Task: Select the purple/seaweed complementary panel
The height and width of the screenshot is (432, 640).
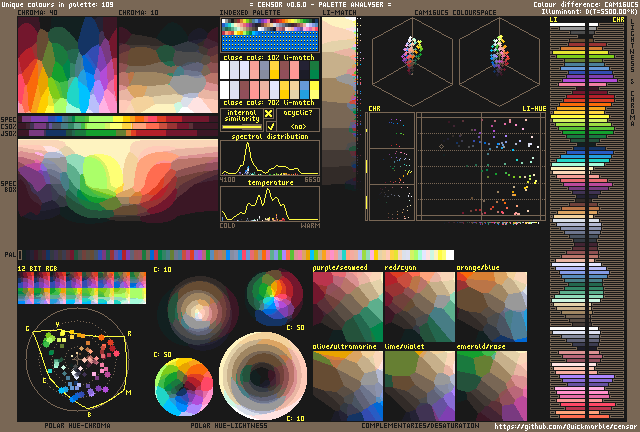Action: click(347, 307)
